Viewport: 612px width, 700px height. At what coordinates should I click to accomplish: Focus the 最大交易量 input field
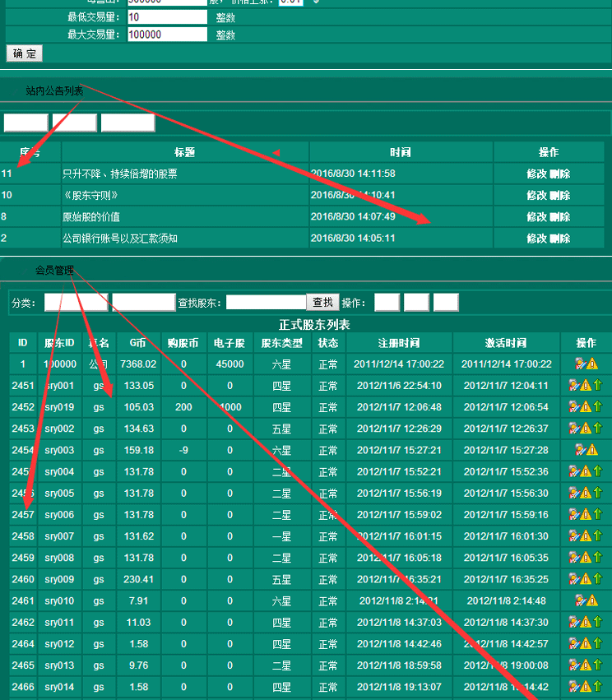pos(168,35)
